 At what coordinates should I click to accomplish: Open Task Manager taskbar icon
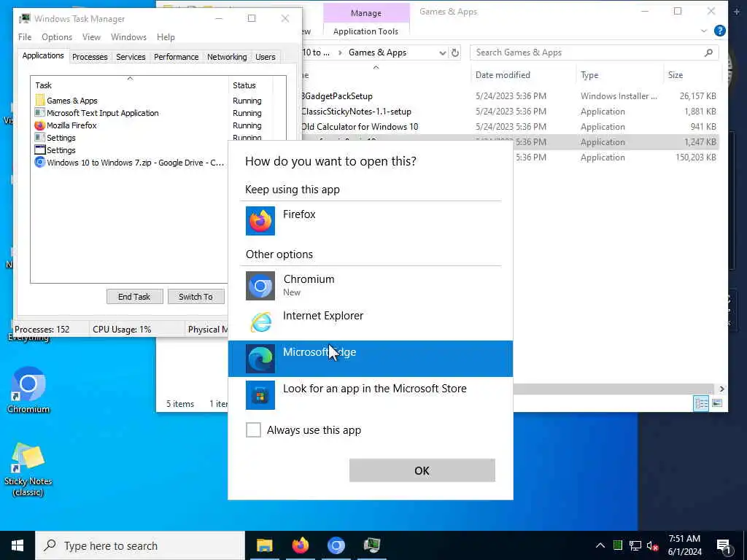click(x=371, y=545)
